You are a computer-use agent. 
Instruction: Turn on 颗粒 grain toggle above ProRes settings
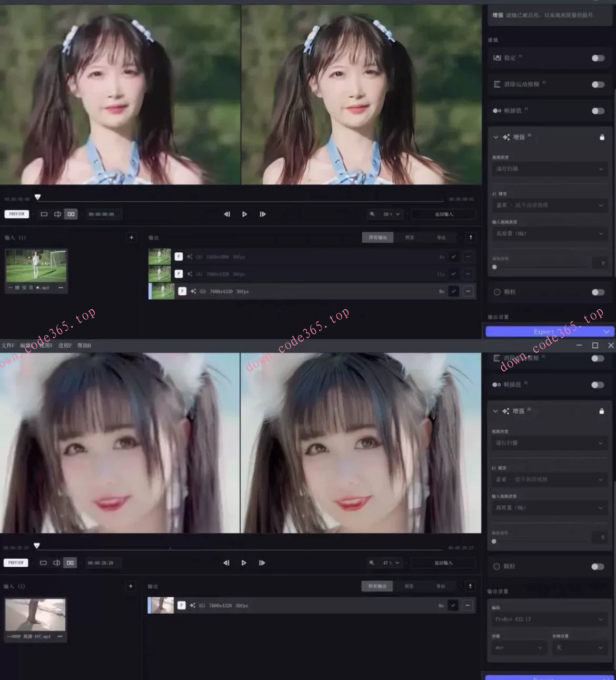(x=598, y=567)
